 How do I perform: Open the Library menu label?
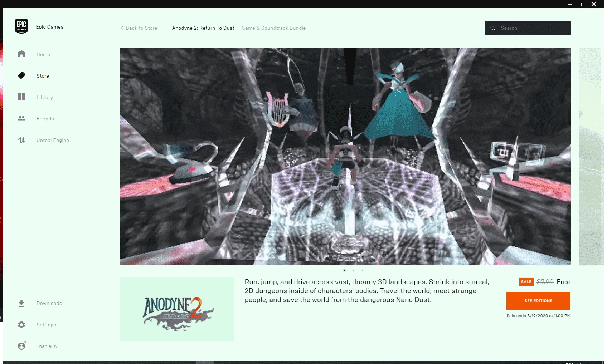point(45,97)
